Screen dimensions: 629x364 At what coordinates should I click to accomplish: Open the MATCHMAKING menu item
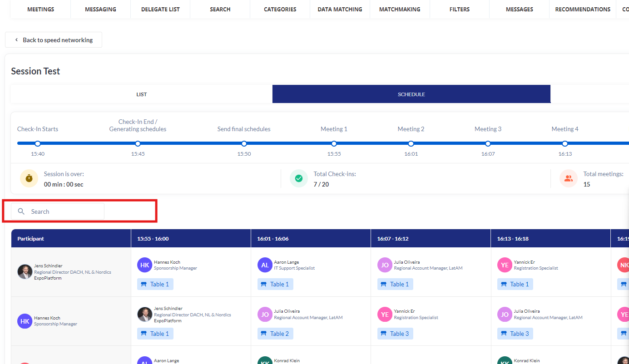pos(400,9)
